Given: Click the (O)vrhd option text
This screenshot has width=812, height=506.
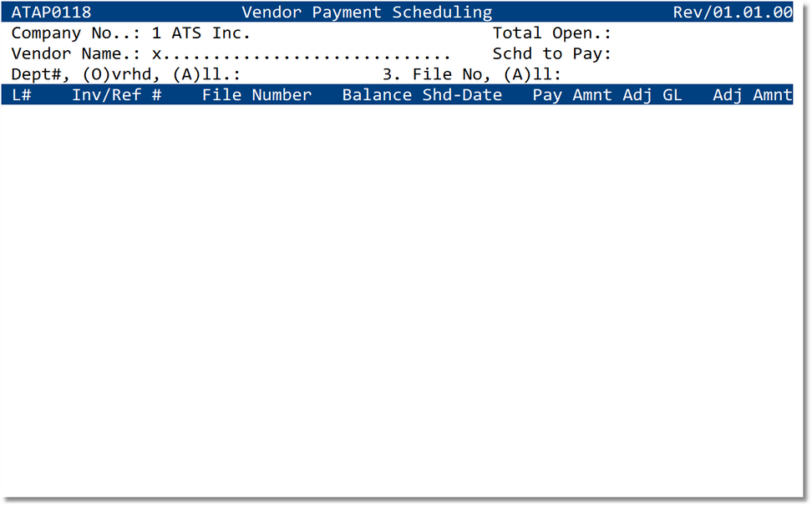Looking at the screenshot, I should tap(114, 73).
